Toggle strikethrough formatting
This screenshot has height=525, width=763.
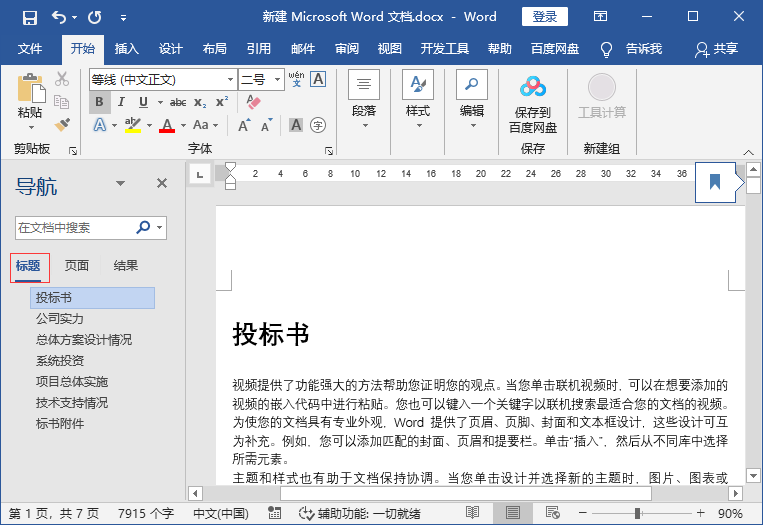point(178,102)
